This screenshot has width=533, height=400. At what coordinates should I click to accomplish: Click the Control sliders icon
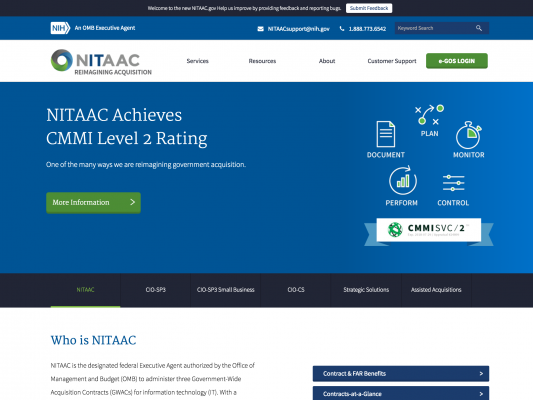453,183
